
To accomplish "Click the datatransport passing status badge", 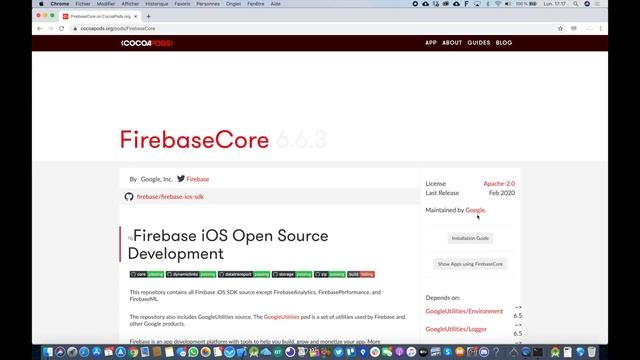I will point(244,274).
